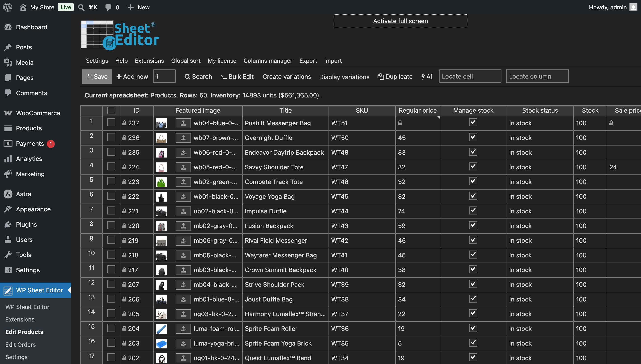
Task: Toggle the select-all checkbox in the header row
Action: [x=111, y=110]
